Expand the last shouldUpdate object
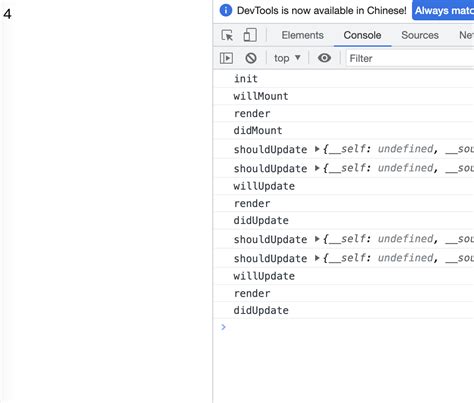The height and width of the screenshot is (403, 474). pos(317,258)
